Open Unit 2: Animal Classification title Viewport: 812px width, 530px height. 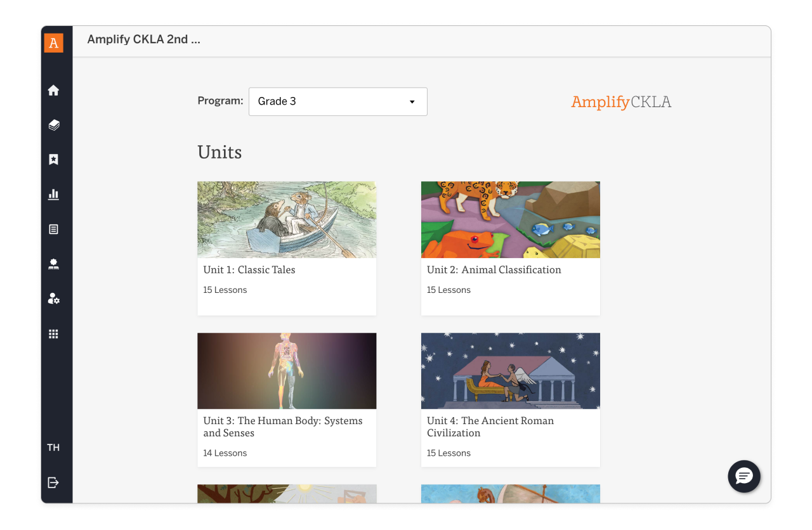pos(494,269)
